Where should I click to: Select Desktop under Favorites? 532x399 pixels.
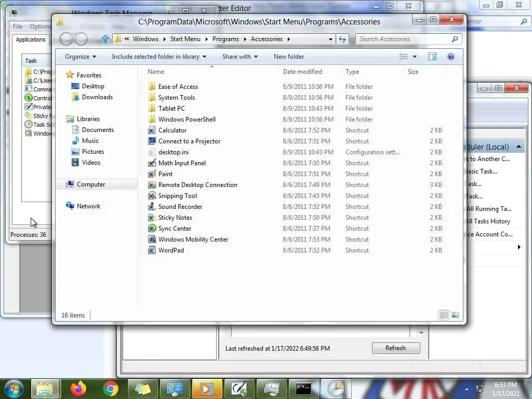(x=93, y=86)
